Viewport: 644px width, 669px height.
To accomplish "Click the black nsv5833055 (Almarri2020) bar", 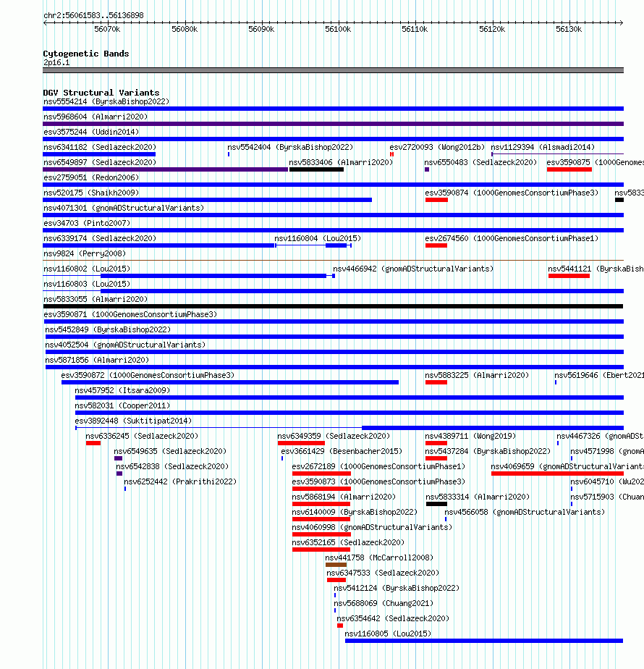I will pyautogui.click(x=333, y=306).
